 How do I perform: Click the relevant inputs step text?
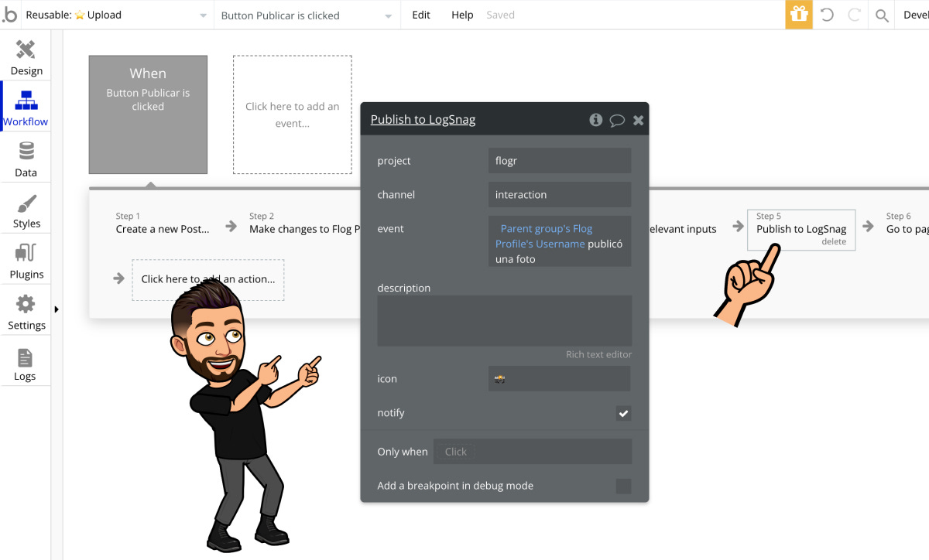(x=682, y=229)
